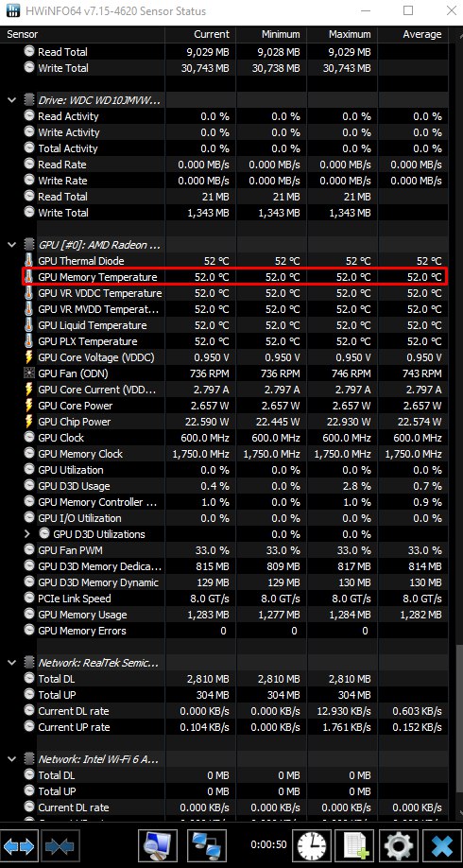Select GPU D3D Memory Dynamic row
This screenshot has width=463, height=868.
(234, 582)
